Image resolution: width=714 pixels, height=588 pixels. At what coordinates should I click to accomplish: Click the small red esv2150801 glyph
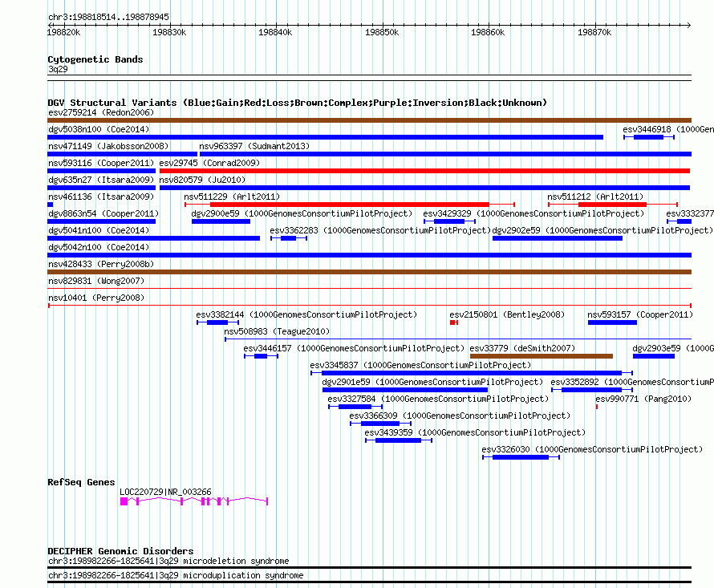point(454,322)
